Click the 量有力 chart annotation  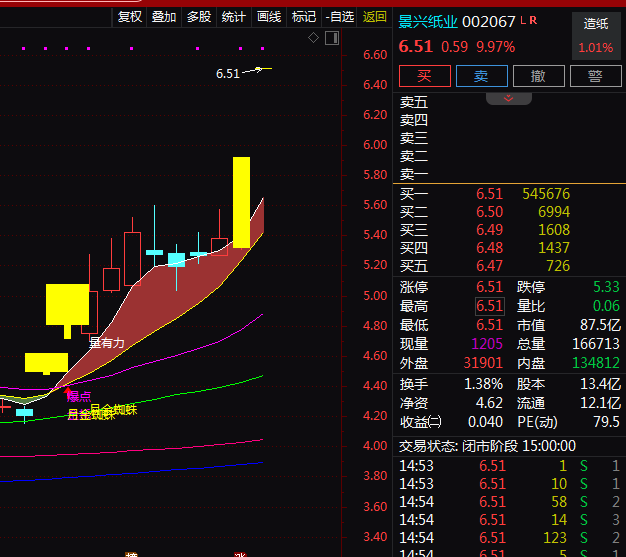point(107,343)
